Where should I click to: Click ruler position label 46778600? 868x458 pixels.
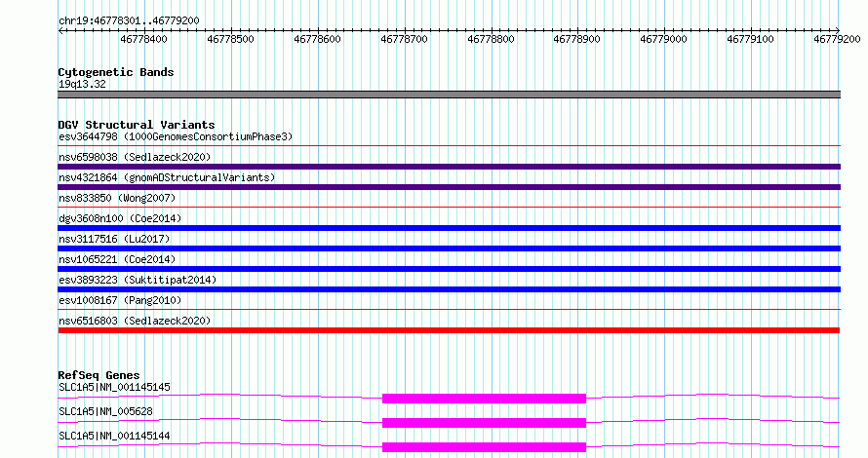coord(317,39)
